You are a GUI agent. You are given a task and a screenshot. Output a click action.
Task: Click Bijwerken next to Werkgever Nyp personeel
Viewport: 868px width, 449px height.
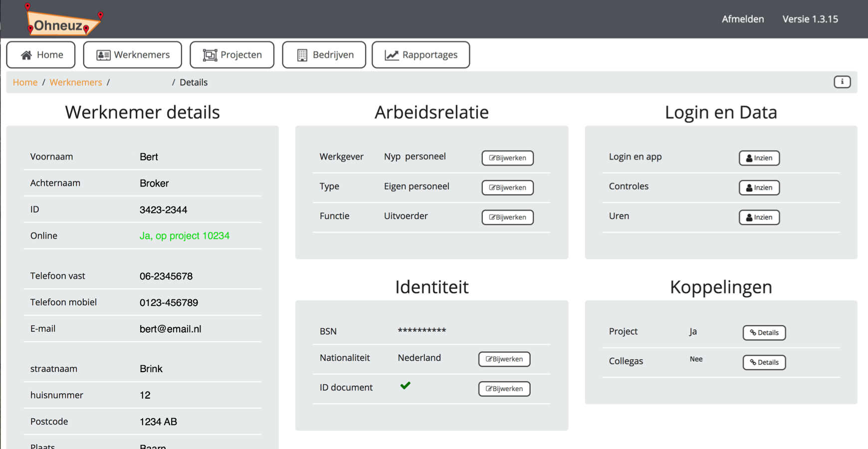(x=507, y=158)
